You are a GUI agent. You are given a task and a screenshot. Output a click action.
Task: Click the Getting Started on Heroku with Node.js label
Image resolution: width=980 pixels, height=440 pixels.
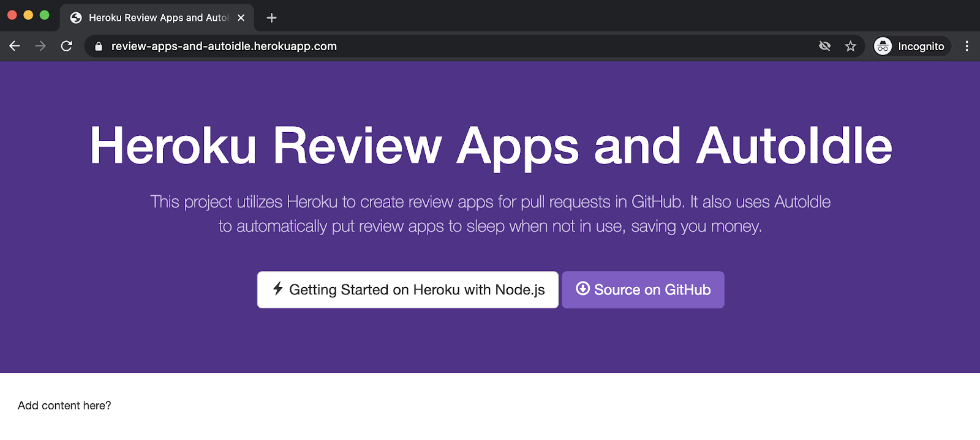pyautogui.click(x=417, y=290)
